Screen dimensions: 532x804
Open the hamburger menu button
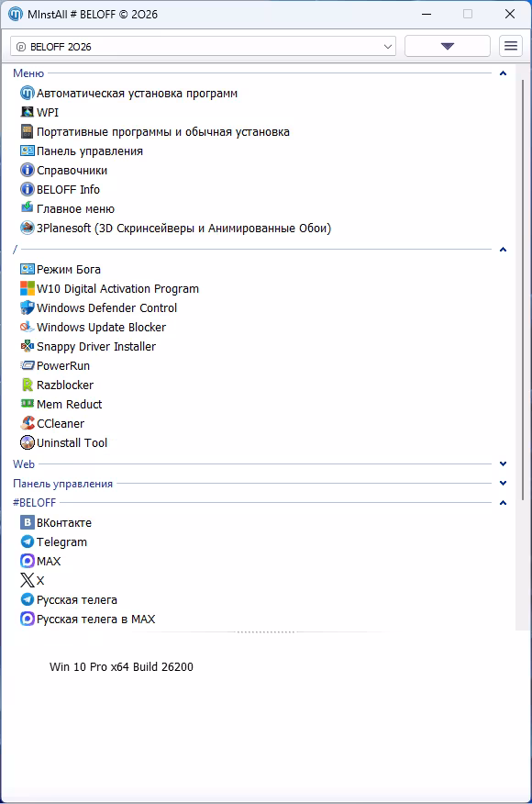[511, 46]
